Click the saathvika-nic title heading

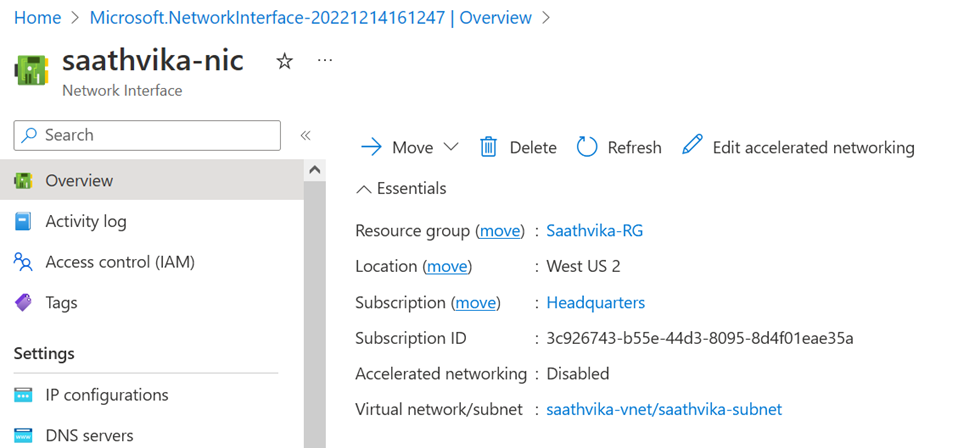[x=153, y=60]
